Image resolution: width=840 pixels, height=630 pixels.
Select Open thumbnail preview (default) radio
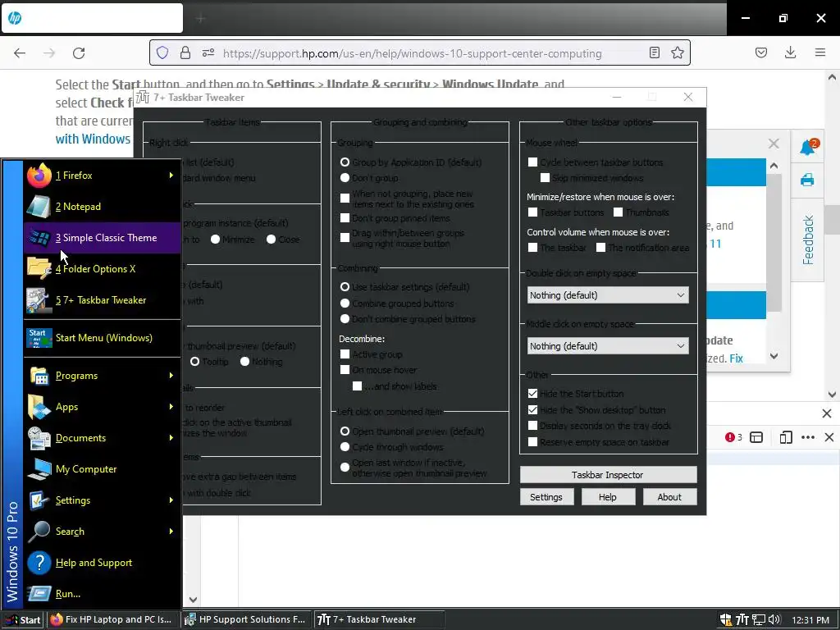(x=345, y=431)
